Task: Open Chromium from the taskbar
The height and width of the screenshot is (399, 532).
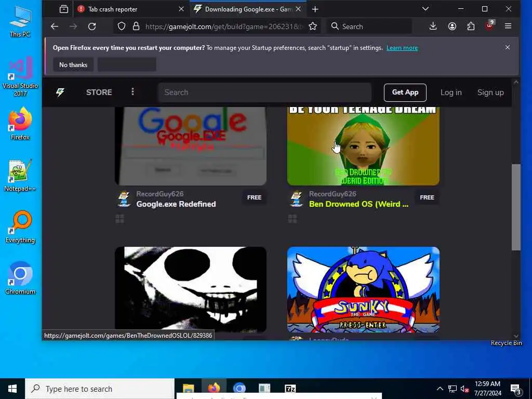Action: click(x=239, y=389)
